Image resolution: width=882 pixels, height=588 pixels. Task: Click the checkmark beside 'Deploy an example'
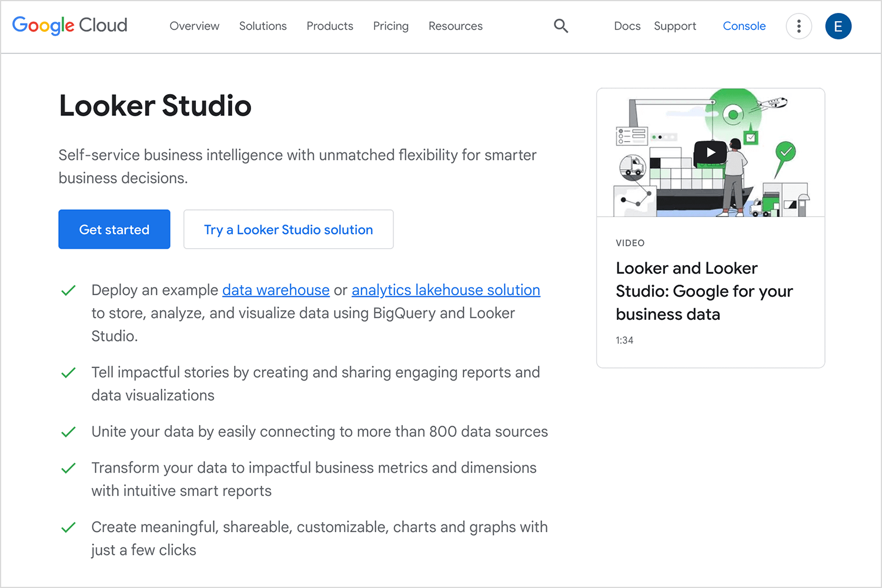(68, 290)
